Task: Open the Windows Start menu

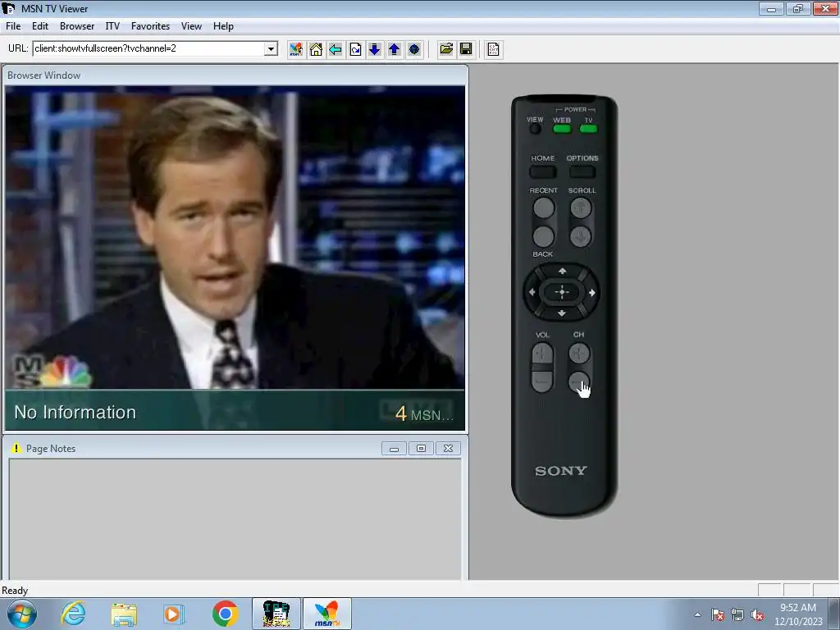Action: tap(21, 614)
